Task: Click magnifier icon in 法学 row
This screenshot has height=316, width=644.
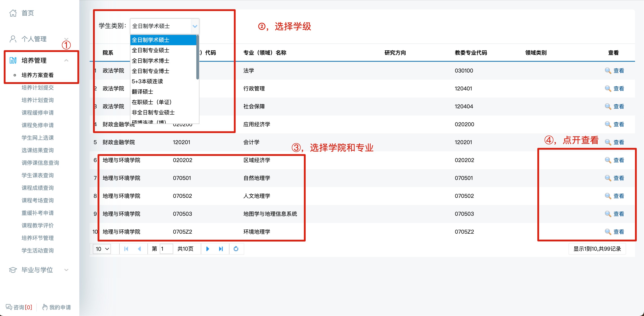Action: point(608,71)
